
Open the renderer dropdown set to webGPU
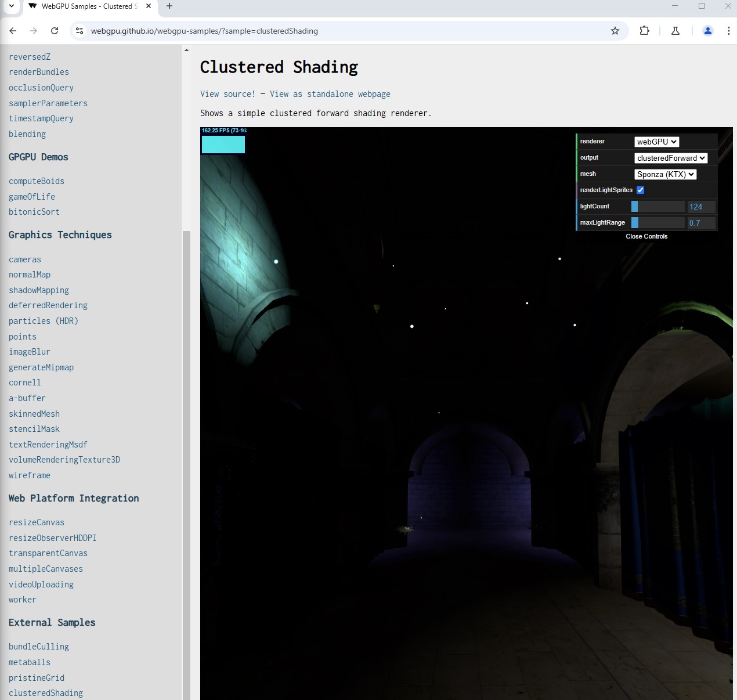tap(656, 142)
